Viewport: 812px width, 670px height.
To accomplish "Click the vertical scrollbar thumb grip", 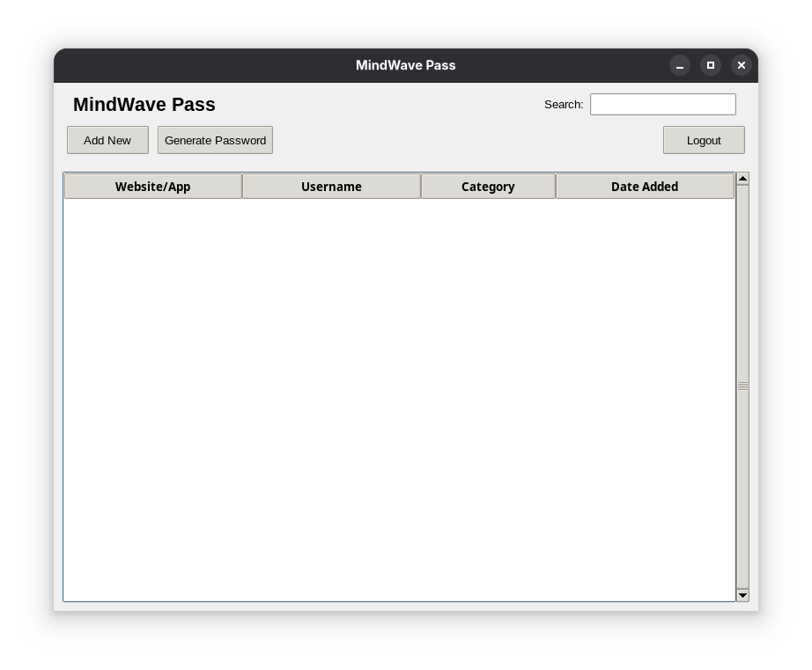I will 742,387.
